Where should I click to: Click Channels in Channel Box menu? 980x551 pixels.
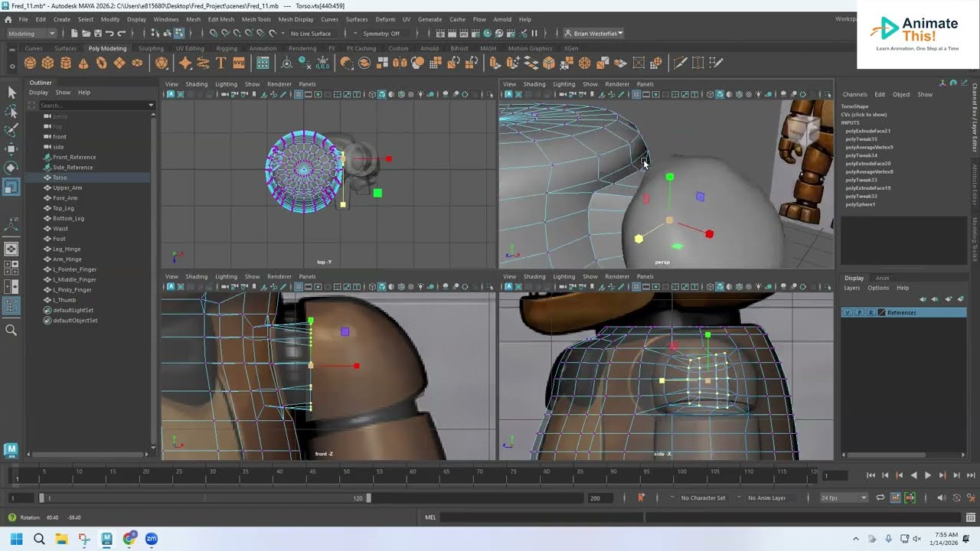point(854,94)
